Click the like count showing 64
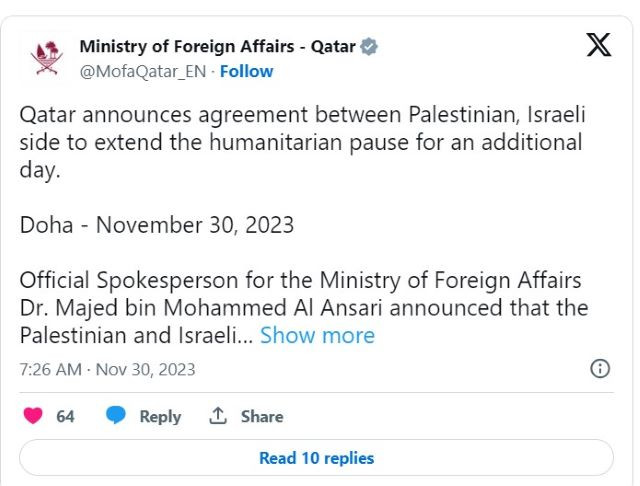The image size is (640, 486). (65, 416)
